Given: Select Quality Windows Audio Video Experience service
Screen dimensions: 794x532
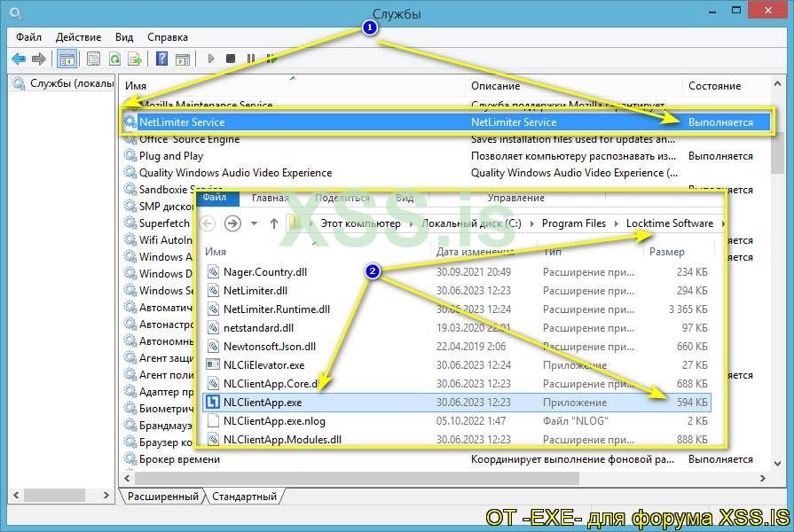Looking at the screenshot, I should (x=235, y=173).
